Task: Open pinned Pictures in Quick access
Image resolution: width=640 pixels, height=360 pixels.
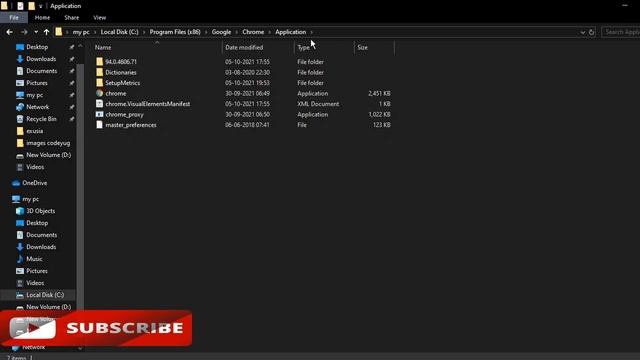Action: (37, 83)
